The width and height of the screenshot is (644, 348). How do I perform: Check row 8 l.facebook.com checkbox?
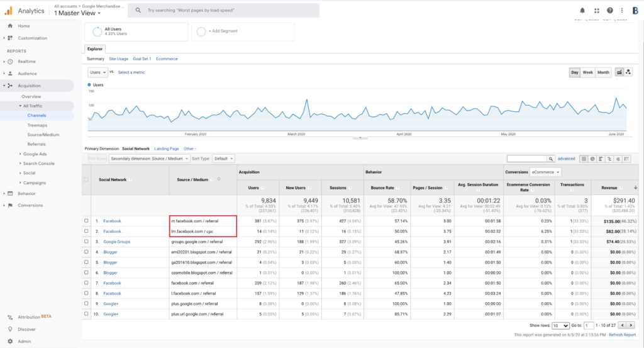pos(86,293)
